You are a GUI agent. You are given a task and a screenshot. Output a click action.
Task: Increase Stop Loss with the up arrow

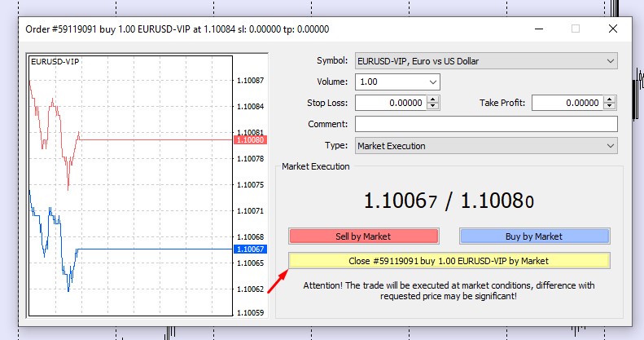pos(433,99)
